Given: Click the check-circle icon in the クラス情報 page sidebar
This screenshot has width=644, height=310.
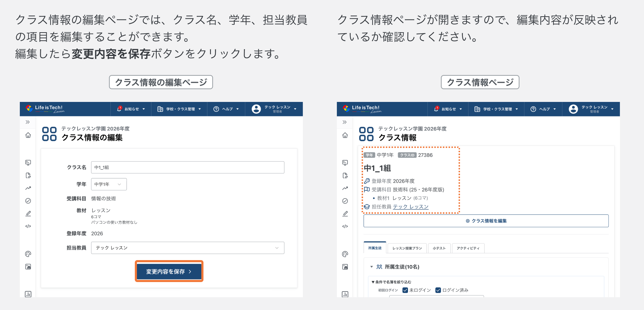Looking at the screenshot, I should [x=345, y=201].
